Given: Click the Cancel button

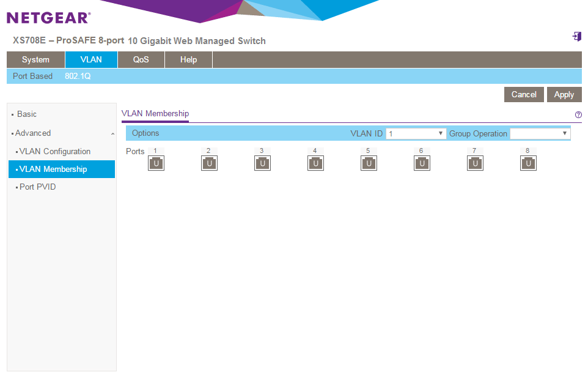Looking at the screenshot, I should (x=524, y=94).
